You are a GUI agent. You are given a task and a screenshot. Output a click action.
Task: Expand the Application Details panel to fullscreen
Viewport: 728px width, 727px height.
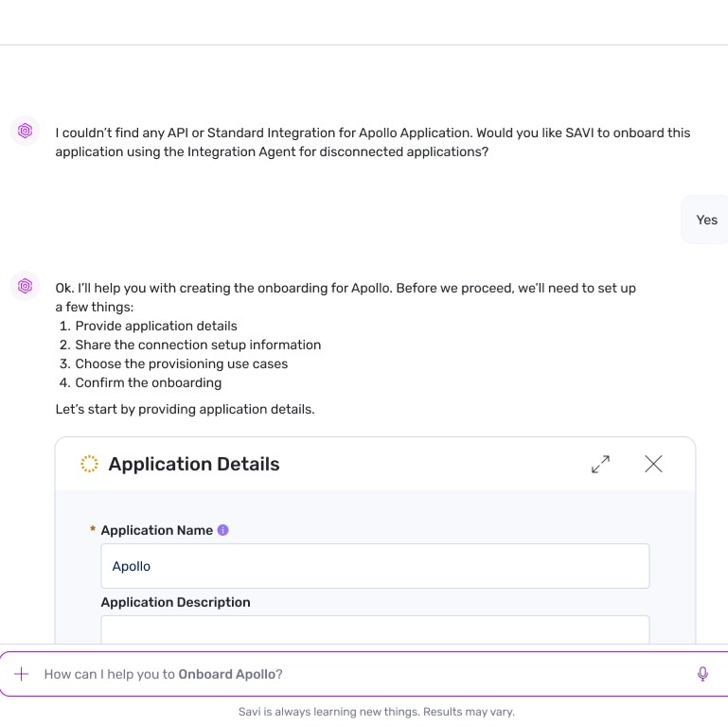(600, 464)
